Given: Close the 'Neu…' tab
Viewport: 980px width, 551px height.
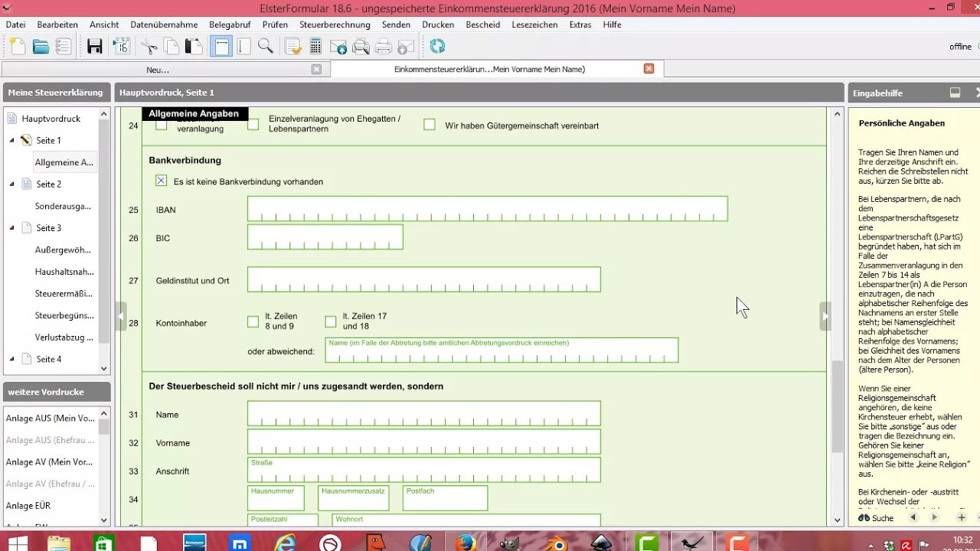Looking at the screenshot, I should (316, 69).
